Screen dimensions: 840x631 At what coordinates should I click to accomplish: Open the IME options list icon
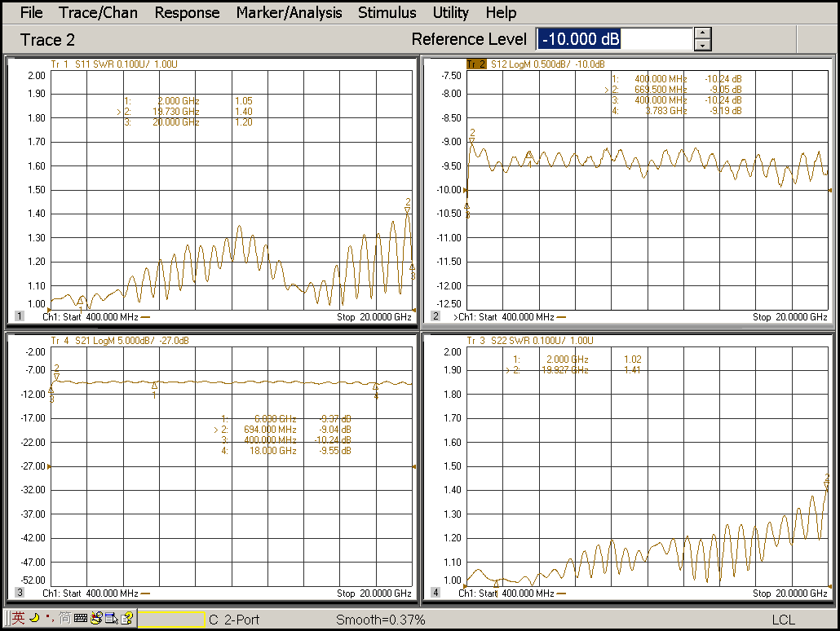click(x=112, y=619)
